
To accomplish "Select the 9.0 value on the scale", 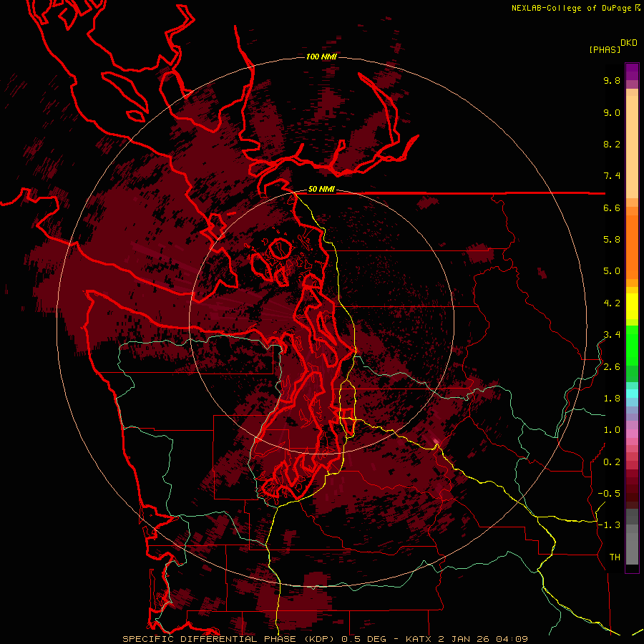I will click(612, 113).
